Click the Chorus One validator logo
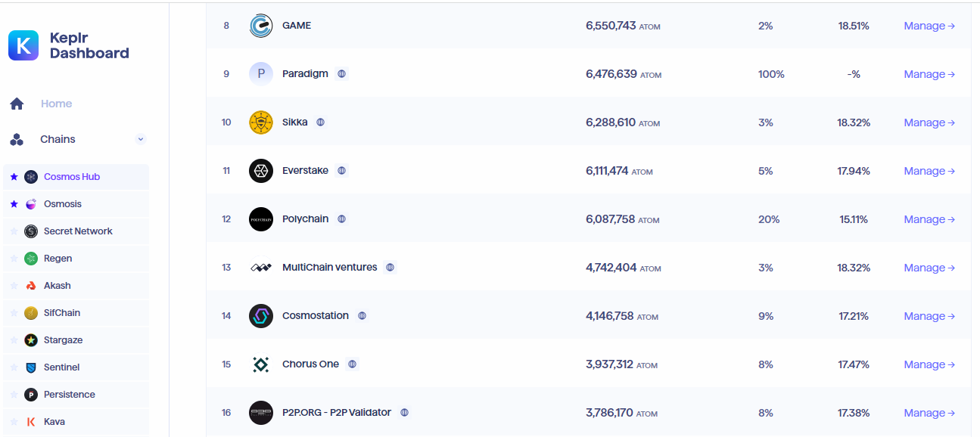Image resolution: width=980 pixels, height=437 pixels. (261, 364)
